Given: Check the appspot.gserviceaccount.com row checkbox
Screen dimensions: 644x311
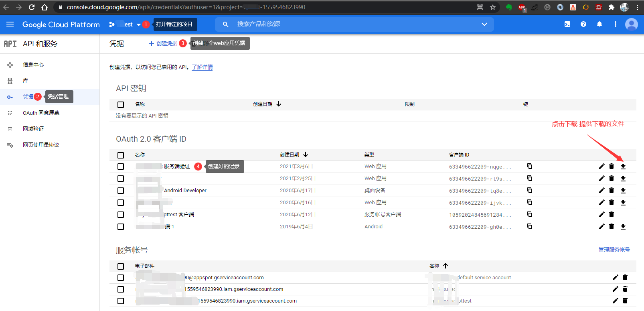Looking at the screenshot, I should 121,278.
